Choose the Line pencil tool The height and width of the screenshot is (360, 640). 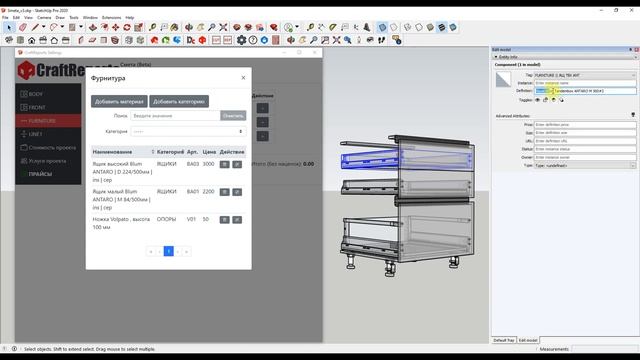[36, 27]
